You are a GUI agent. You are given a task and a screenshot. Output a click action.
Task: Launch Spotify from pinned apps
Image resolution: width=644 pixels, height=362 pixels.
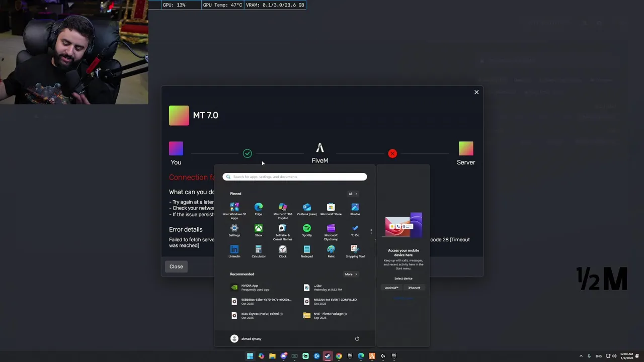(x=307, y=230)
